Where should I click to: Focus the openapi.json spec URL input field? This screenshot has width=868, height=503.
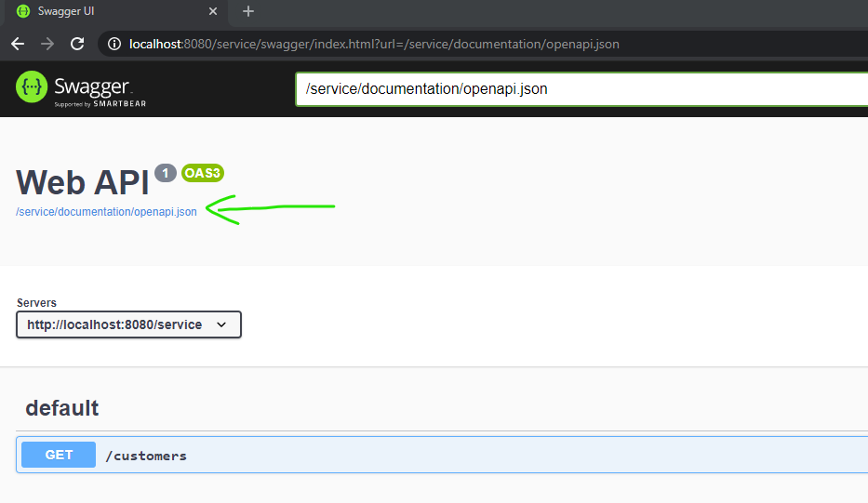(x=581, y=88)
